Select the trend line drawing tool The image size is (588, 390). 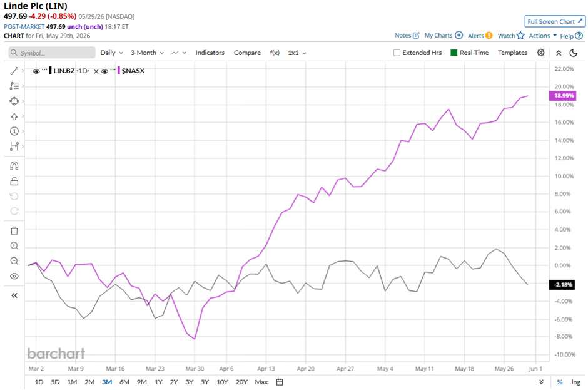click(14, 71)
